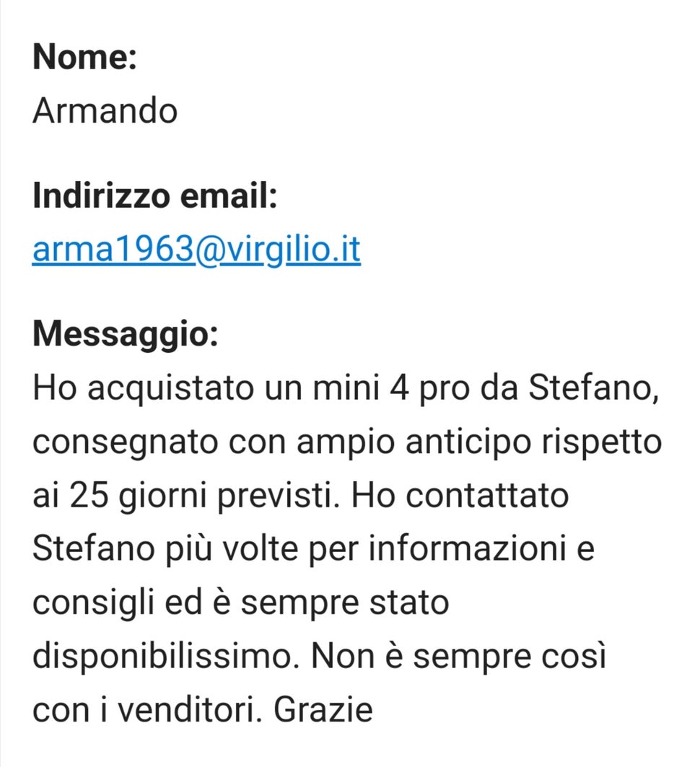This screenshot has width=700, height=767.
Task: Click the word 'anticipo' in the message
Action: pos(468,442)
